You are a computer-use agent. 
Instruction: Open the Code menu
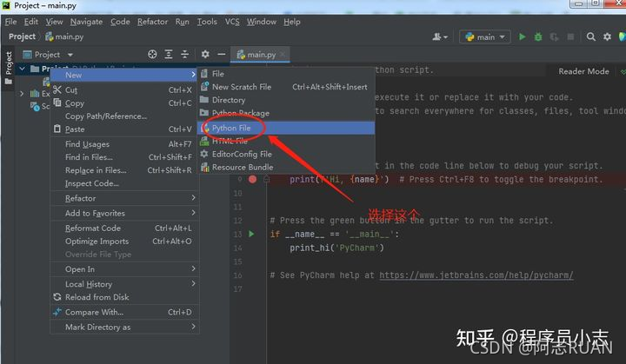[120, 22]
